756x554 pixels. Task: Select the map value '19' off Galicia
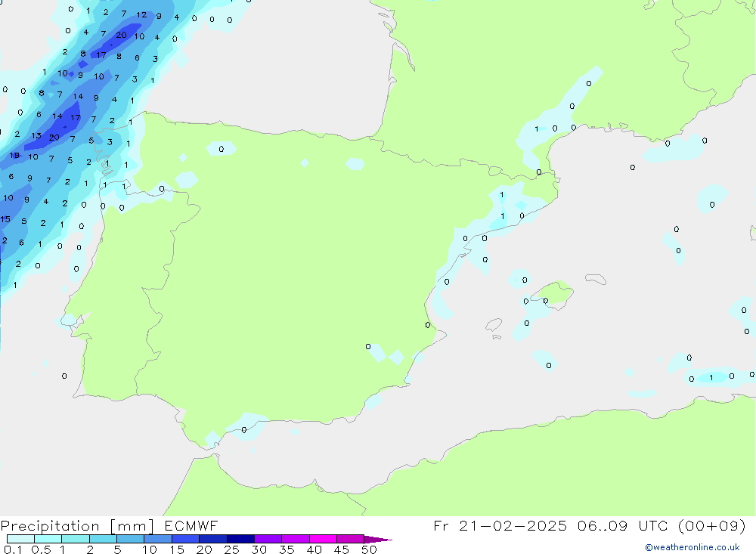coord(14,155)
